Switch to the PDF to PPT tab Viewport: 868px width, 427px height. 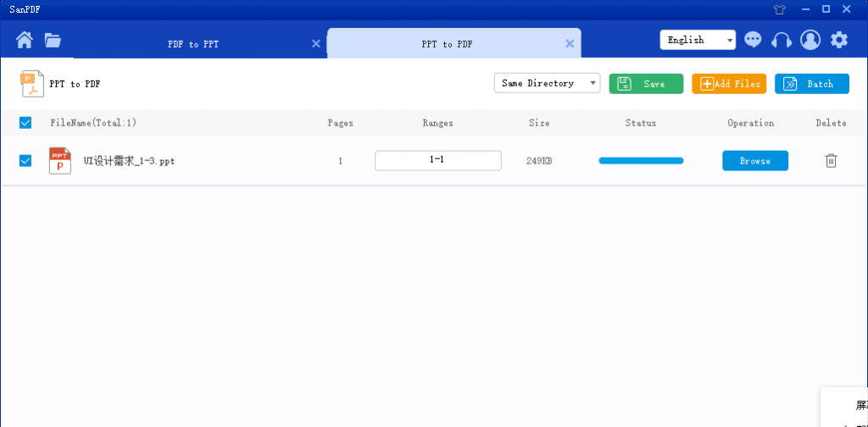point(193,44)
